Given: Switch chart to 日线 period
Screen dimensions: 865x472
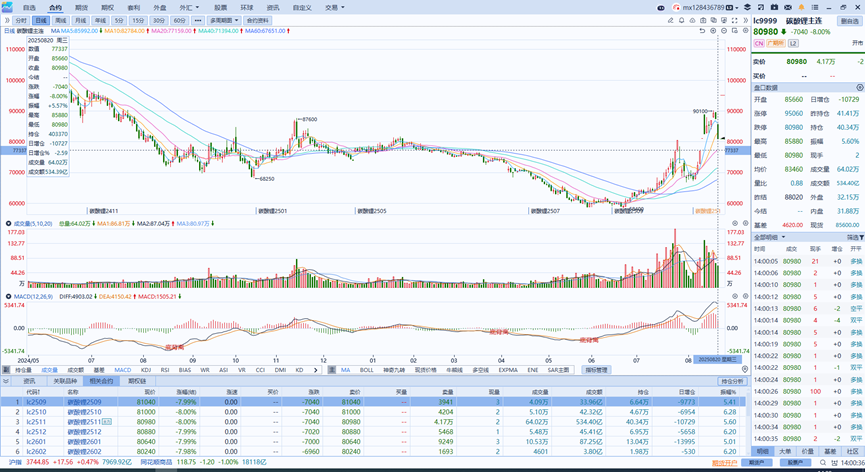Looking at the screenshot, I should pos(40,20).
